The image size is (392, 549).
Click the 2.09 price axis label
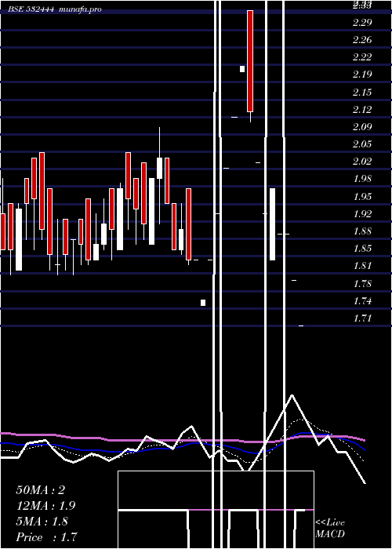[362, 127]
